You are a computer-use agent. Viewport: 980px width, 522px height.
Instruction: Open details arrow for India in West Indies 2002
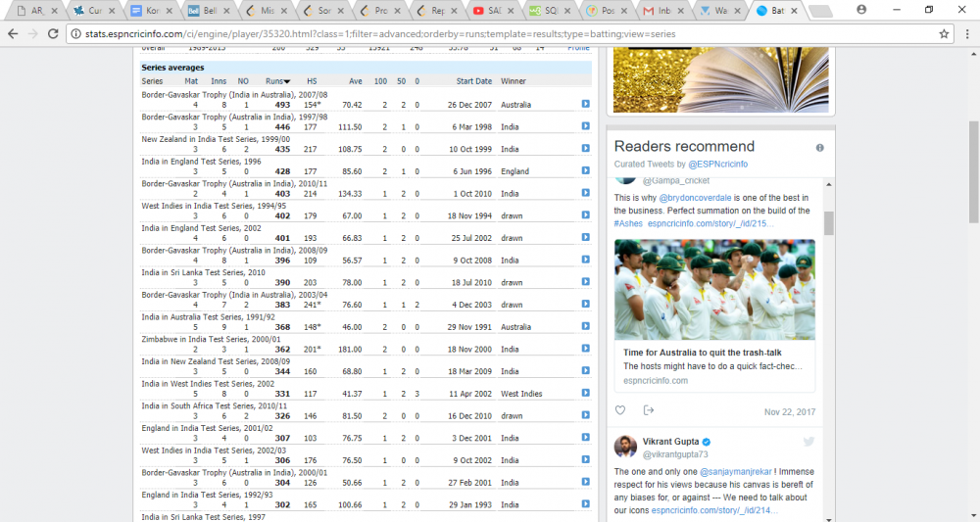586,393
